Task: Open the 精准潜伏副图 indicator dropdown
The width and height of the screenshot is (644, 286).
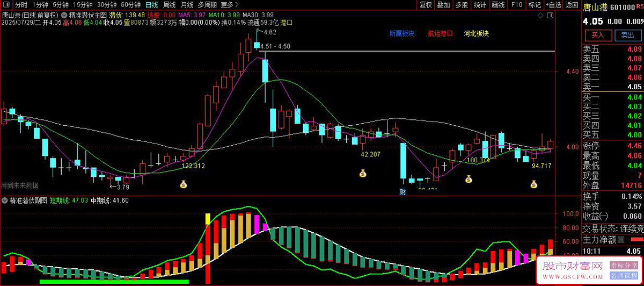Action: (x=5, y=201)
